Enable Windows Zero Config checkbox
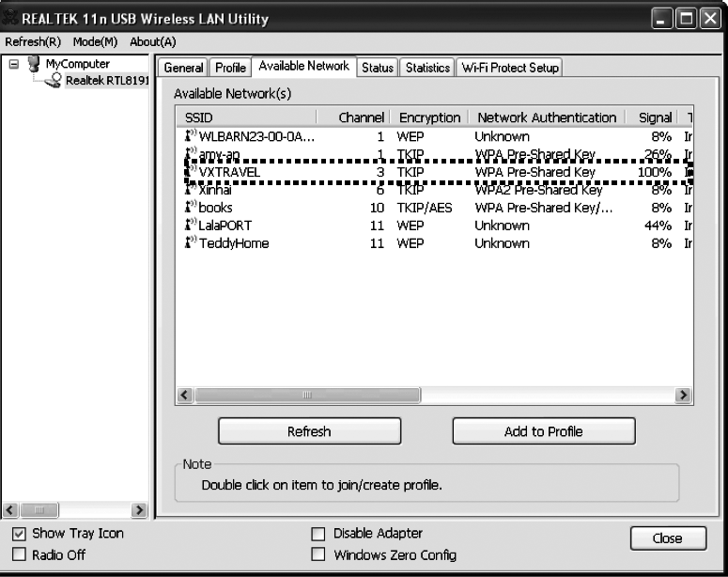 coord(318,554)
